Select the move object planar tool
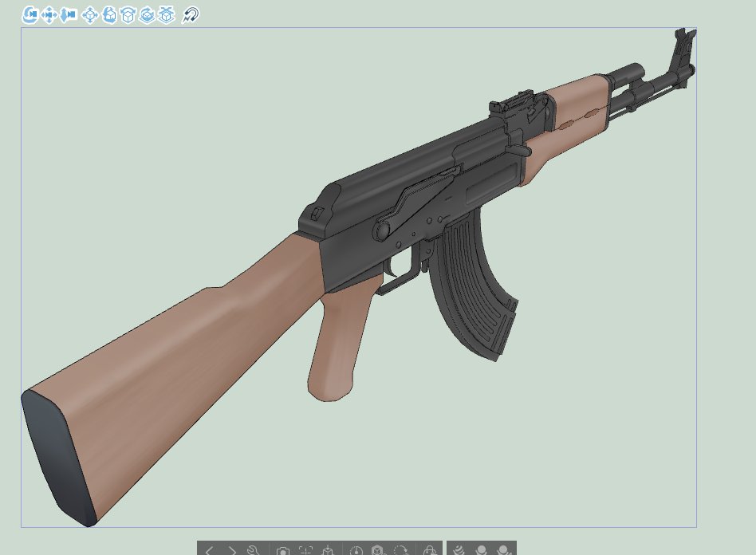The height and width of the screenshot is (555, 756). 90,15
